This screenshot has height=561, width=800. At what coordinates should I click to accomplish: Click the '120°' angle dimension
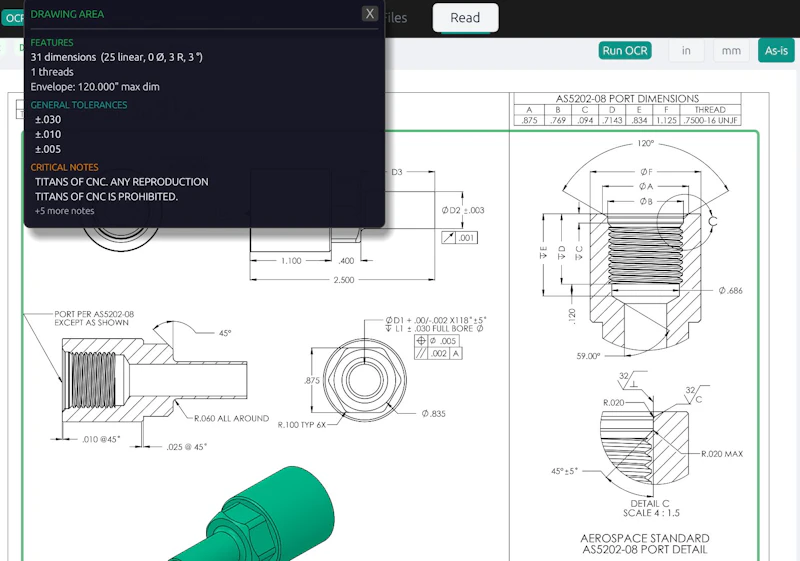[x=645, y=144]
